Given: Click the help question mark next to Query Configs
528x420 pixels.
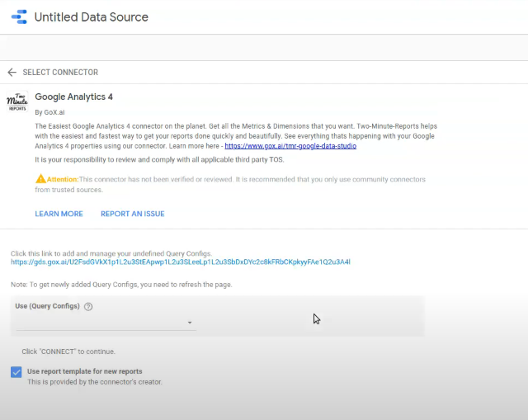Looking at the screenshot, I should click(88, 306).
